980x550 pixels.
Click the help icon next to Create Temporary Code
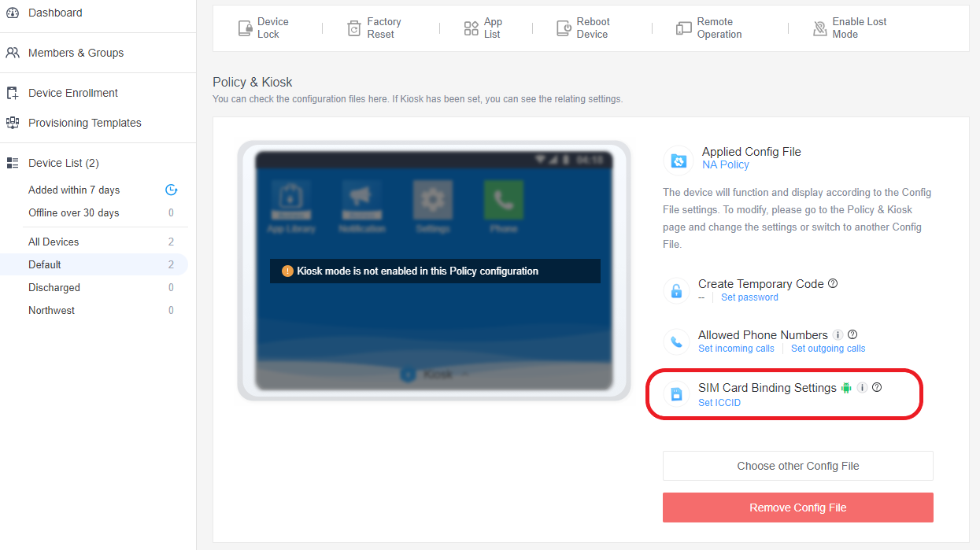833,283
